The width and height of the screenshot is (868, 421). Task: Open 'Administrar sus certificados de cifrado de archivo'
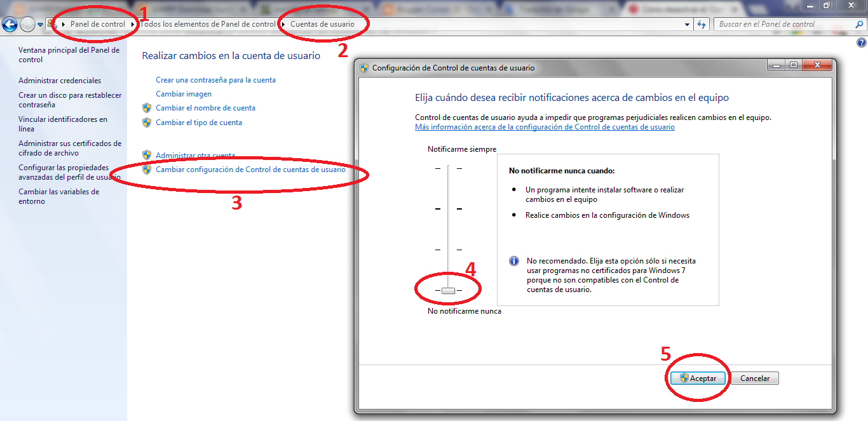(x=70, y=148)
